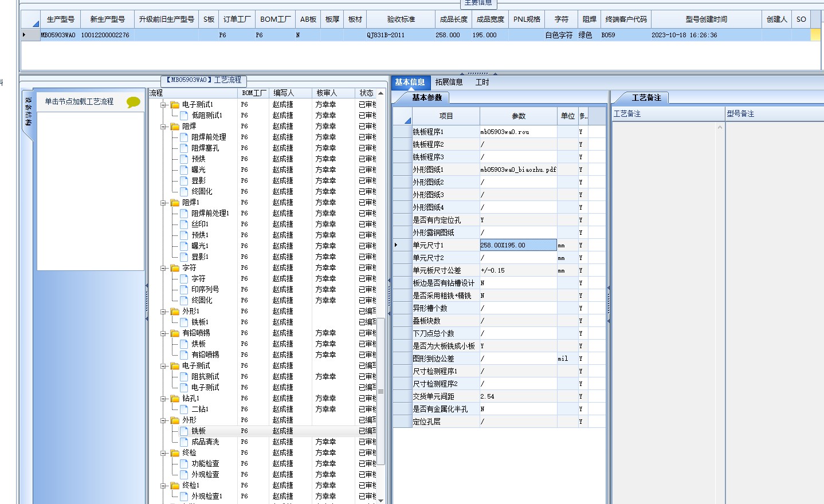Select the 阻焊前处理1 tree item
The width and height of the screenshot is (824, 504).
point(210,214)
